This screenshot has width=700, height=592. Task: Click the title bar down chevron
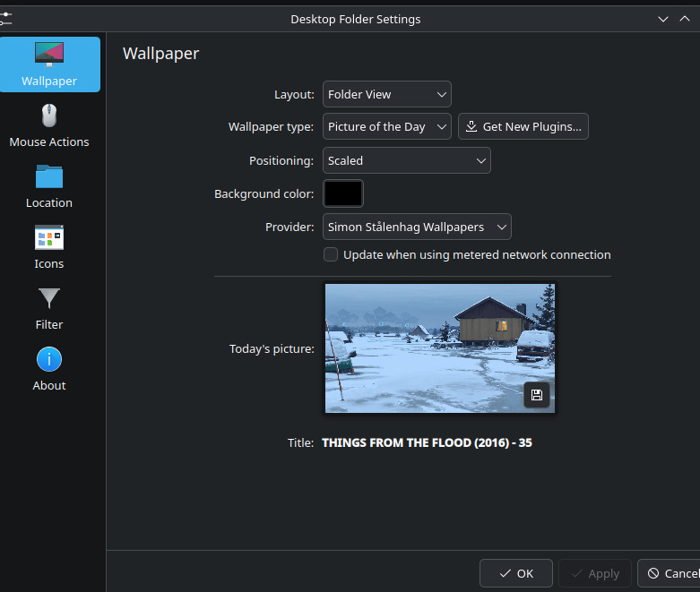(663, 19)
